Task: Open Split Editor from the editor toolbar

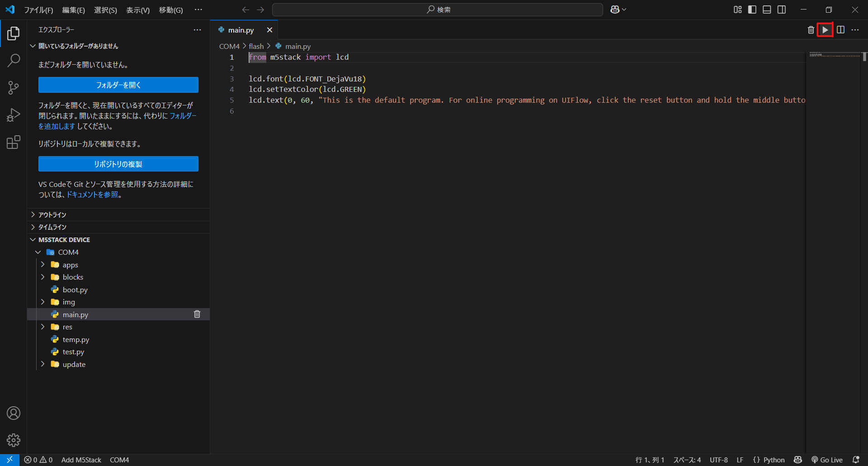Action: pyautogui.click(x=840, y=30)
